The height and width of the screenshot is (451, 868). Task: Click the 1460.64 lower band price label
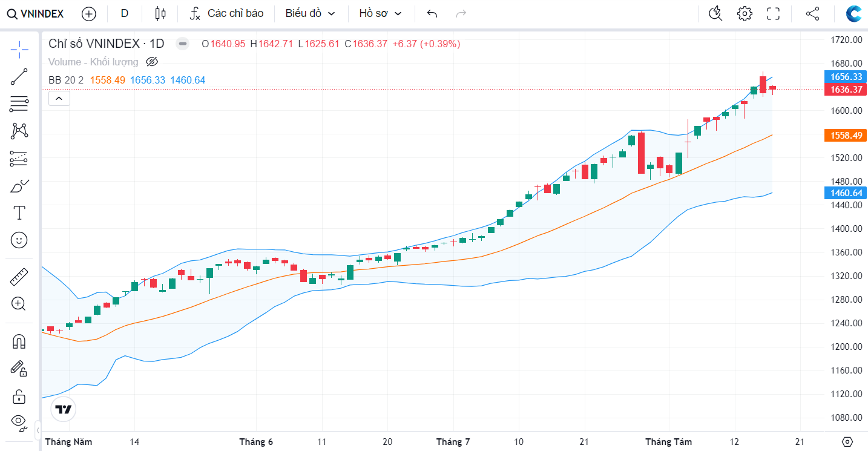point(846,193)
